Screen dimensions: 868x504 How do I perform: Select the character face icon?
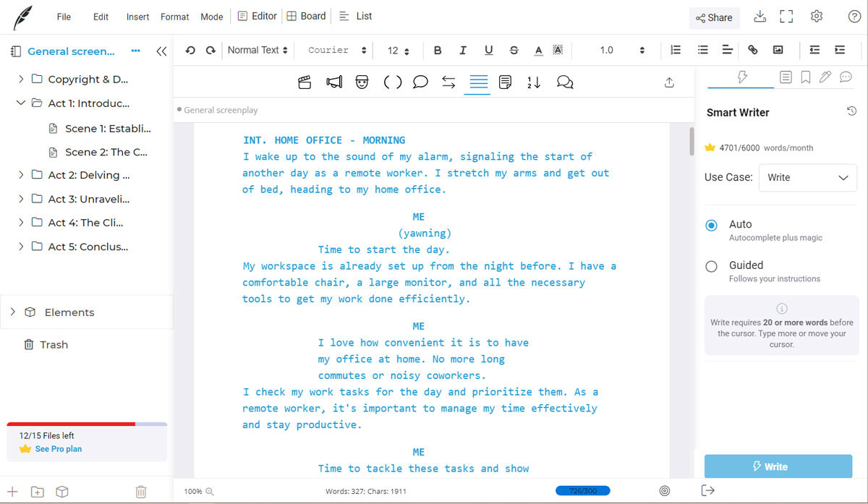[x=362, y=82]
